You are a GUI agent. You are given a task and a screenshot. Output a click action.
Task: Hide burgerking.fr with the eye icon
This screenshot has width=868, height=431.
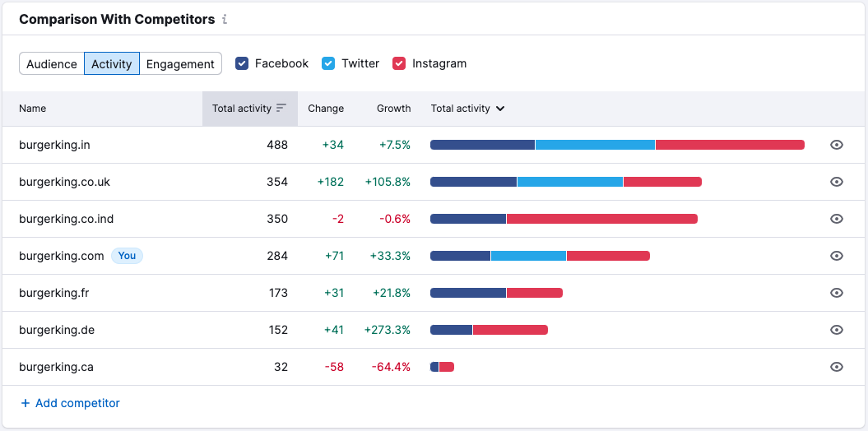(x=836, y=293)
